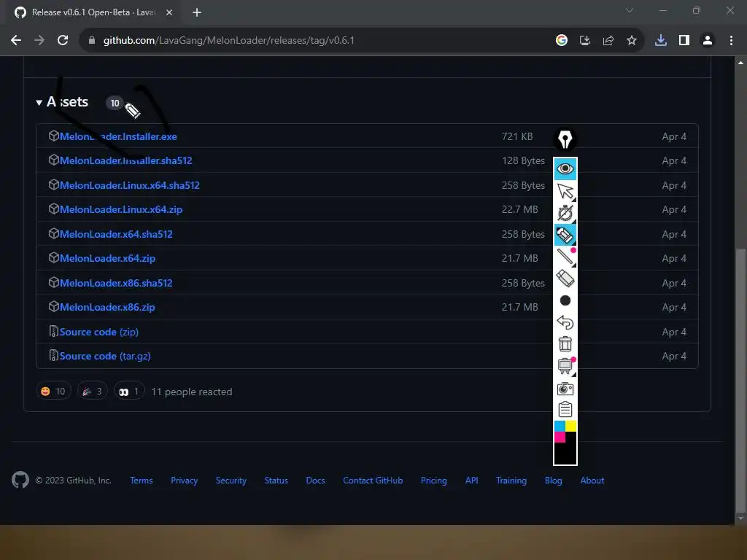The width and height of the screenshot is (747, 560).
Task: Pick the yellow color swatch
Action: point(570,426)
